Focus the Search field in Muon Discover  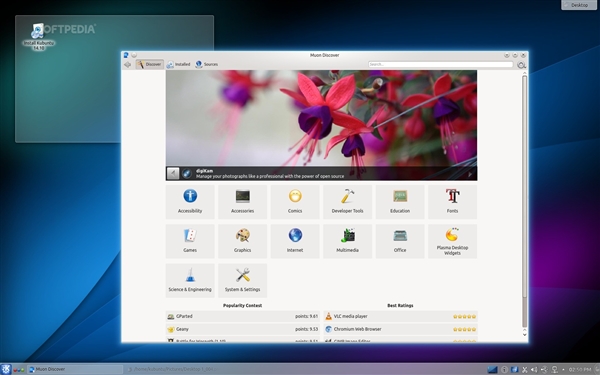(x=440, y=64)
